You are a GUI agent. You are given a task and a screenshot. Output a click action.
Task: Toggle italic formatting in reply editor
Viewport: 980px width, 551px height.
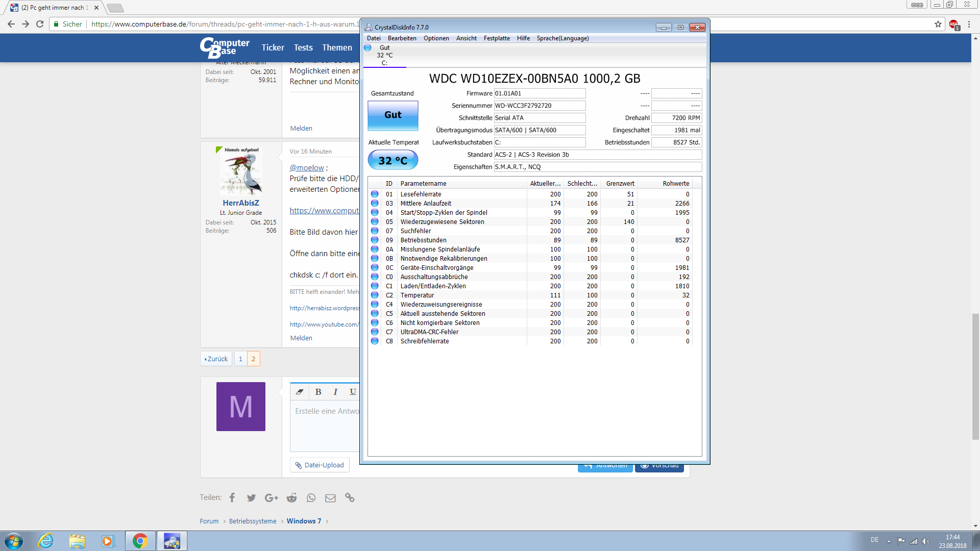(335, 392)
